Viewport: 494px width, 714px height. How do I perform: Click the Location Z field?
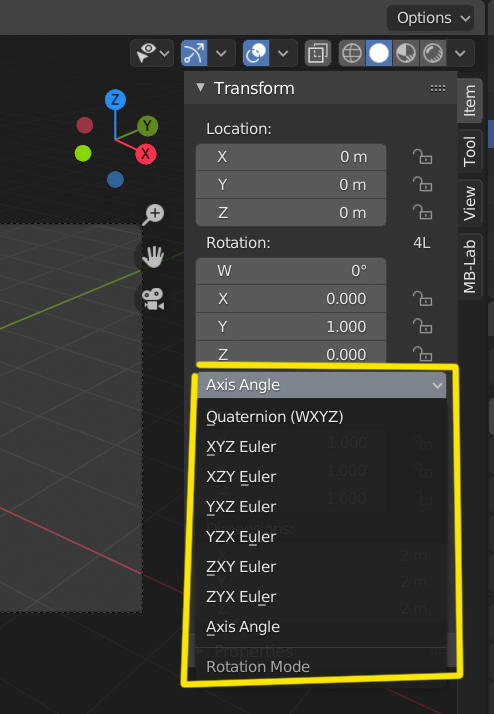tap(291, 213)
